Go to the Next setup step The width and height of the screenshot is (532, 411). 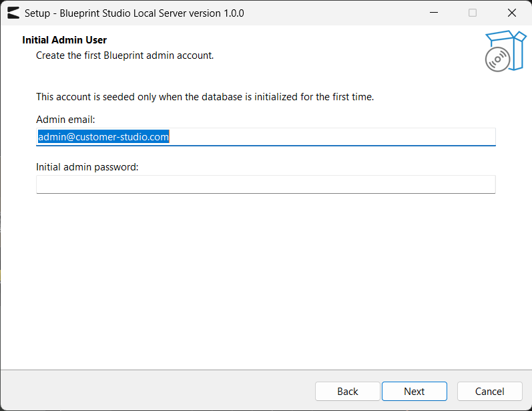pyautogui.click(x=415, y=392)
